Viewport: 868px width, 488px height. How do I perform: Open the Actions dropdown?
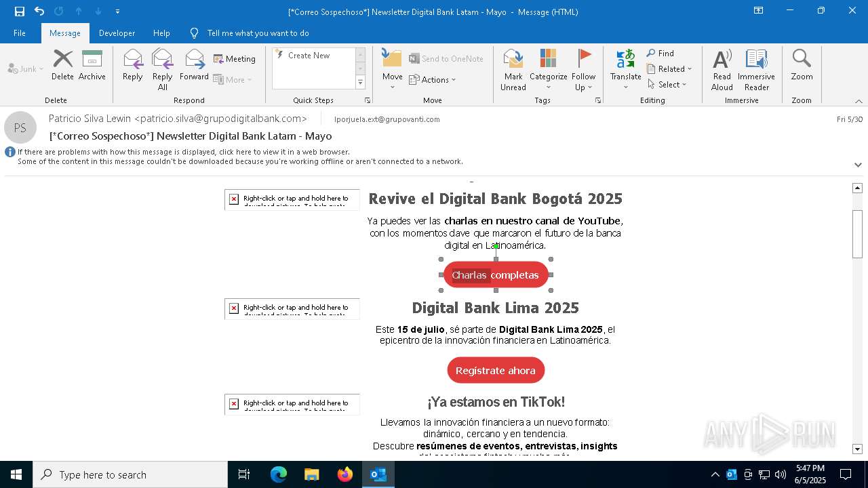433,79
